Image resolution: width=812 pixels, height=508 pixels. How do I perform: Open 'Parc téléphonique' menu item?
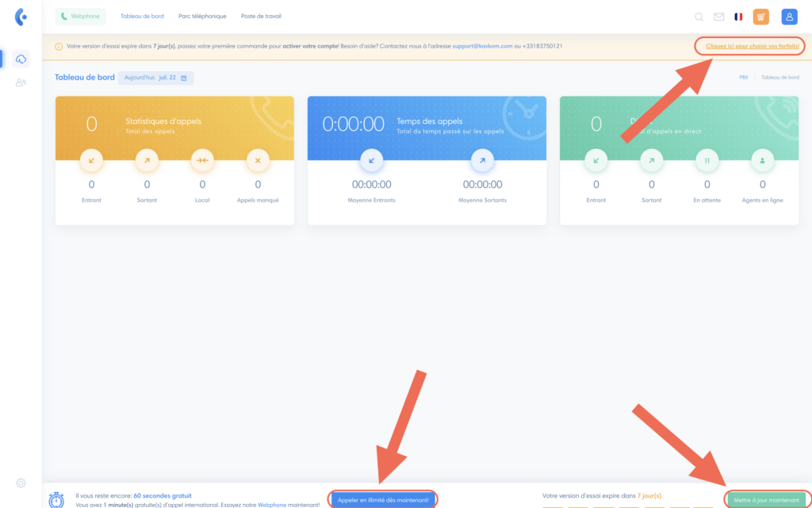(x=202, y=17)
